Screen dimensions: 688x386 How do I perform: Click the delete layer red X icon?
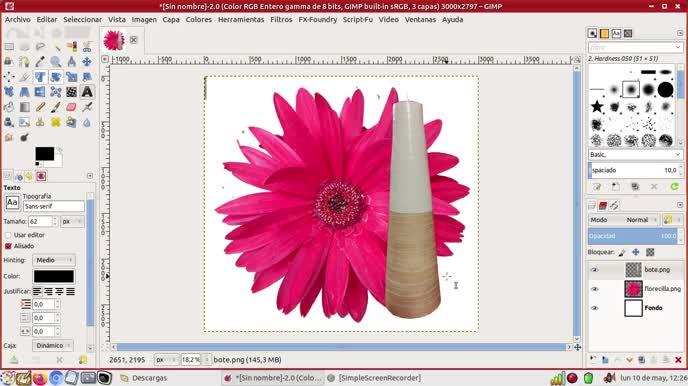coord(678,360)
